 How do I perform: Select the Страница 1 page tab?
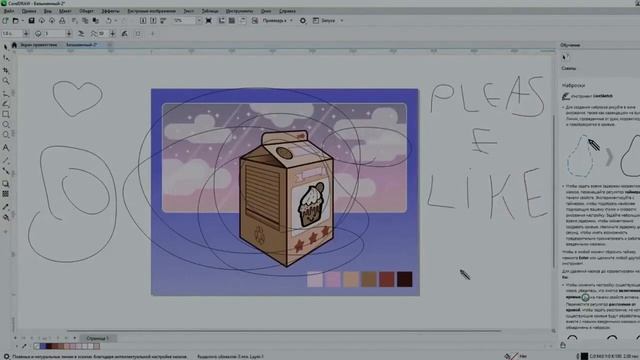pos(98,338)
